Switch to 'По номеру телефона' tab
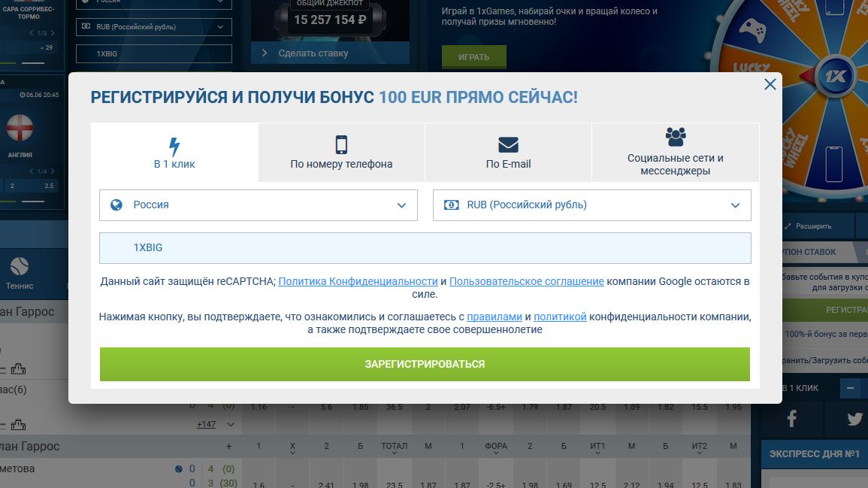This screenshot has height=488, width=868. tap(341, 153)
